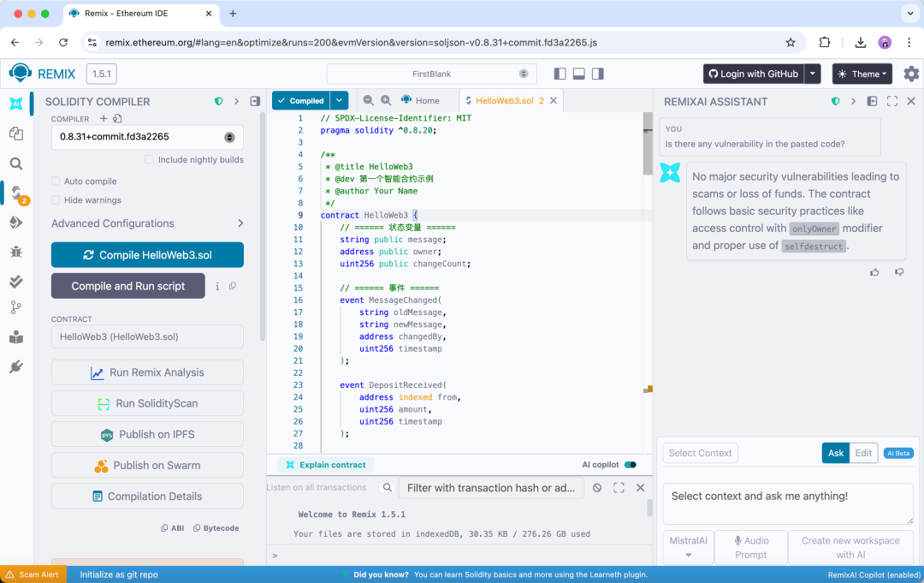The image size is (924, 583).
Task: Switch to the Home tab
Action: 420,100
